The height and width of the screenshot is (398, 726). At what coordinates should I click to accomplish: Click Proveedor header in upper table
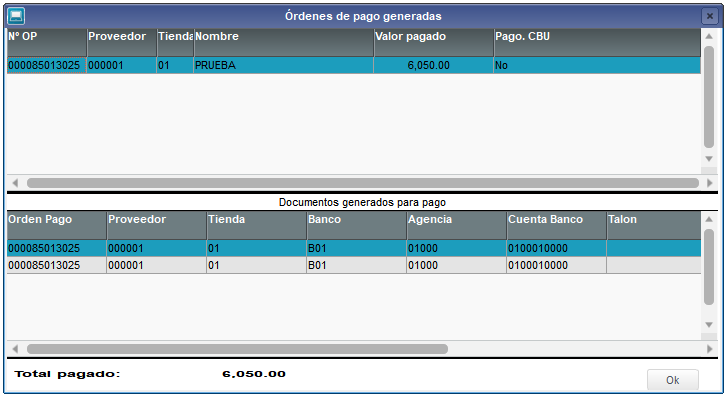coord(122,43)
